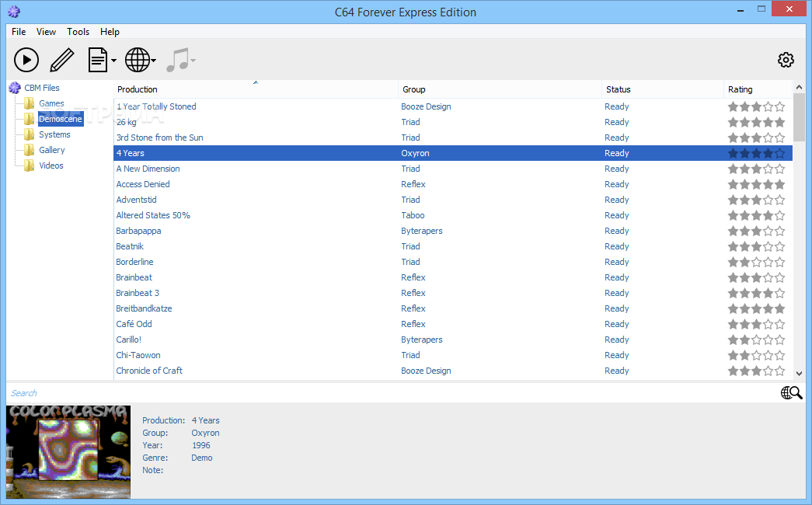Expand the globe icon dropdown arrow

[154, 61]
